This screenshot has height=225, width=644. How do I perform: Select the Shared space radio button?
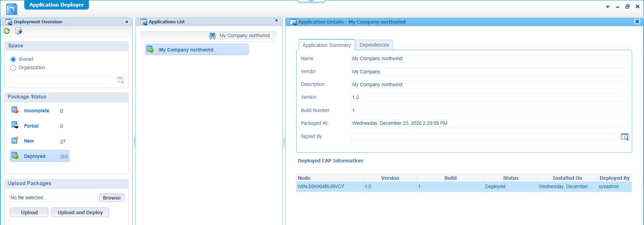13,59
